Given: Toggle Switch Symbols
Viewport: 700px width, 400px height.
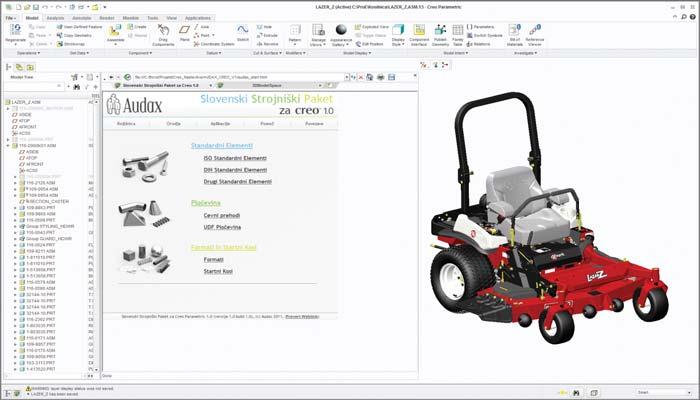Looking at the screenshot, I should [x=484, y=35].
